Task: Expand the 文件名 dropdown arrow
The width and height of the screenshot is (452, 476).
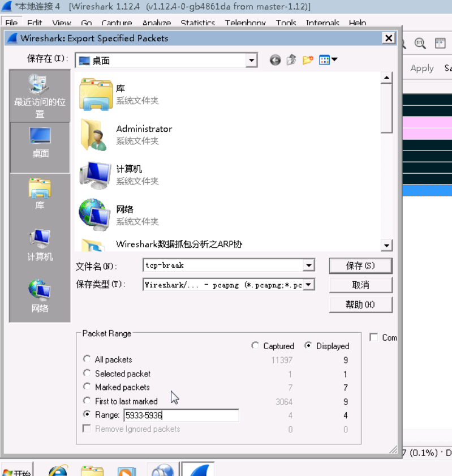Action: point(308,265)
